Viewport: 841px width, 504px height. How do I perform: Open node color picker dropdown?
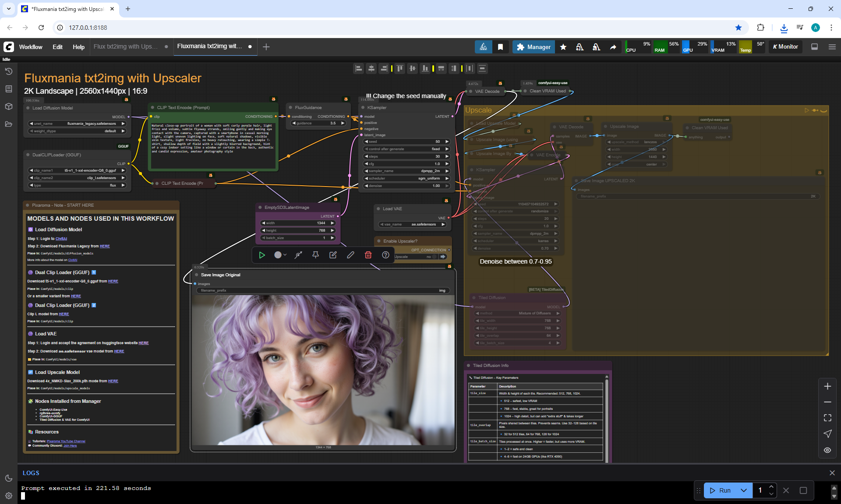[280, 255]
